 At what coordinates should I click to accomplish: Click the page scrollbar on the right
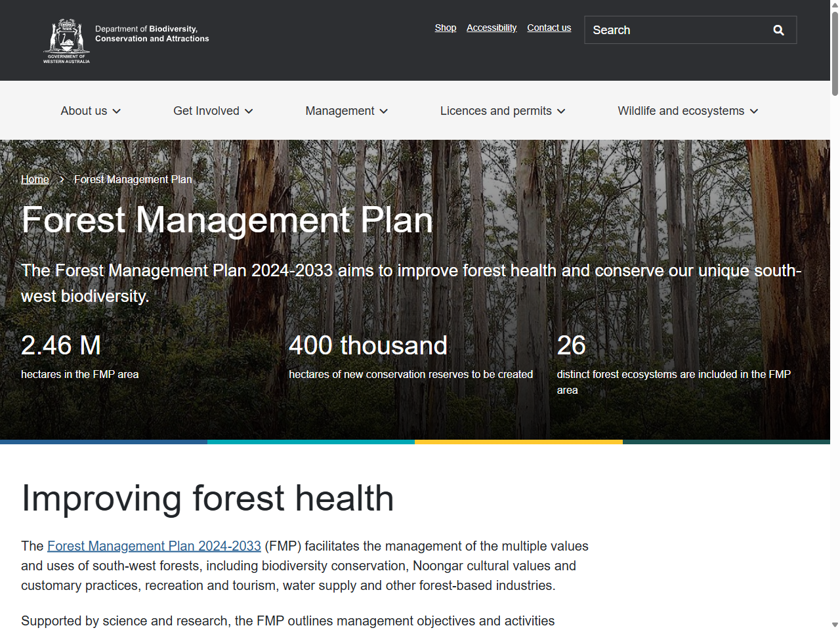coord(835,46)
